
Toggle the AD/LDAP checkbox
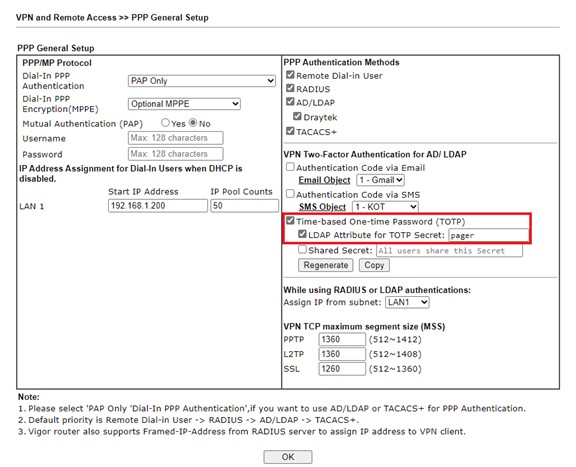pyautogui.click(x=290, y=102)
